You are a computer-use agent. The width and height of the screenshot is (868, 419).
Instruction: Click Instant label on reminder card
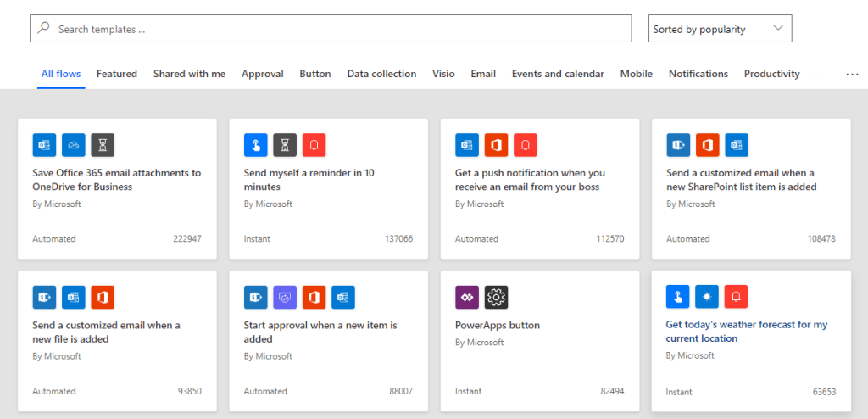pos(258,239)
